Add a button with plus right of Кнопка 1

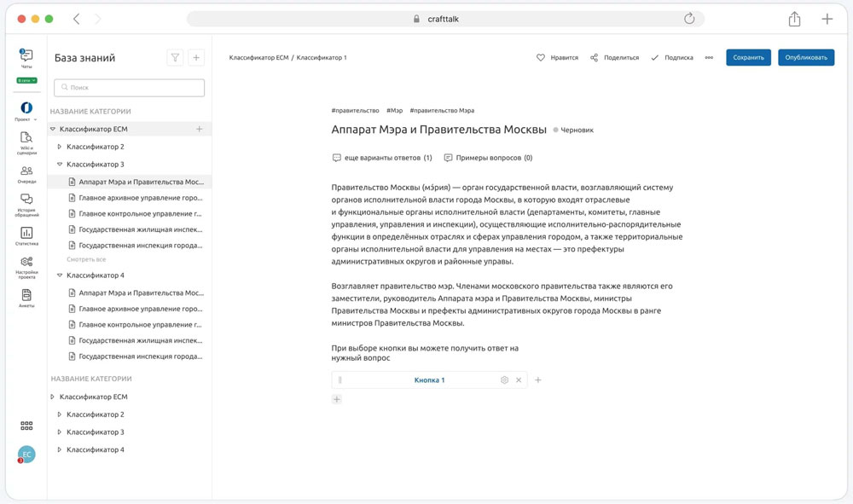coord(538,380)
